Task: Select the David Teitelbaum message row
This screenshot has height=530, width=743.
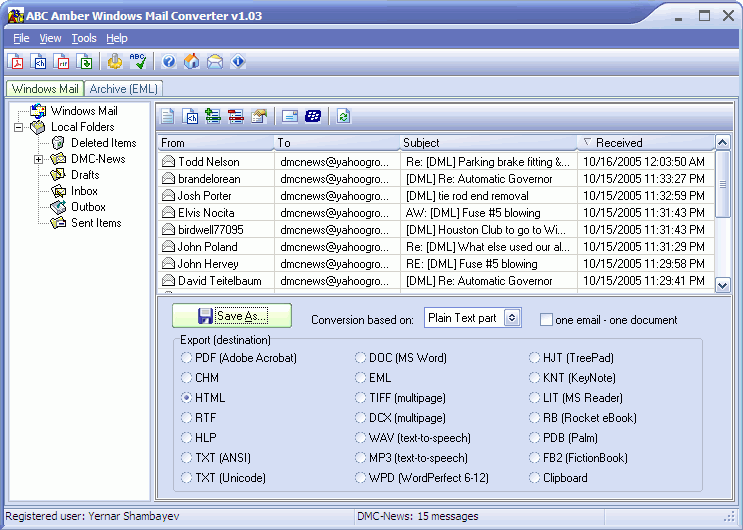Action: point(436,281)
